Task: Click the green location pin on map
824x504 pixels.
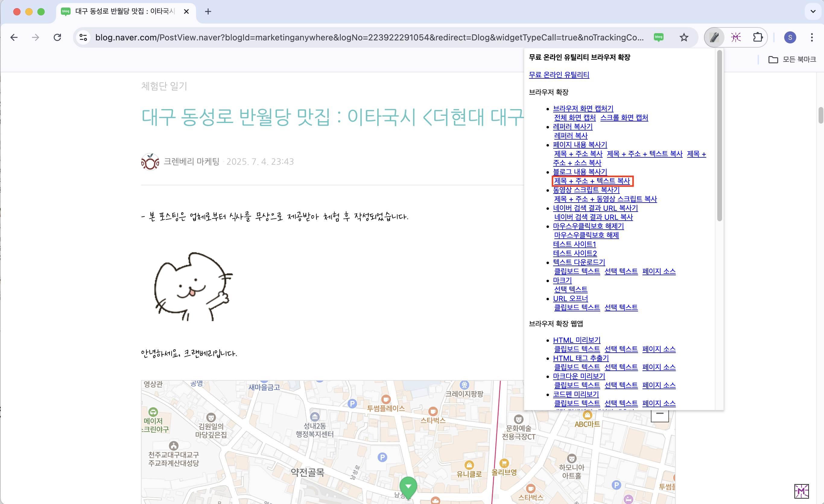Action: [x=408, y=487]
